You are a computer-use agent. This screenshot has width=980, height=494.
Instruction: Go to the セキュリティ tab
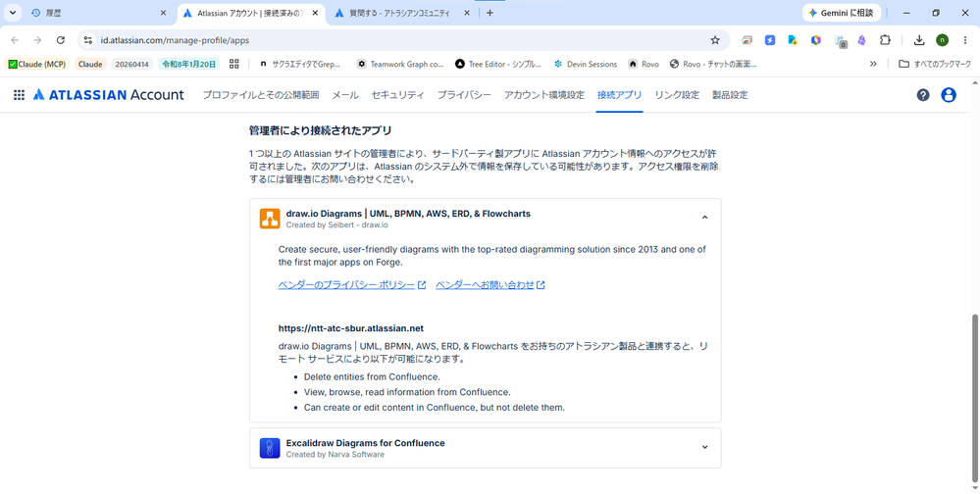pyautogui.click(x=397, y=95)
